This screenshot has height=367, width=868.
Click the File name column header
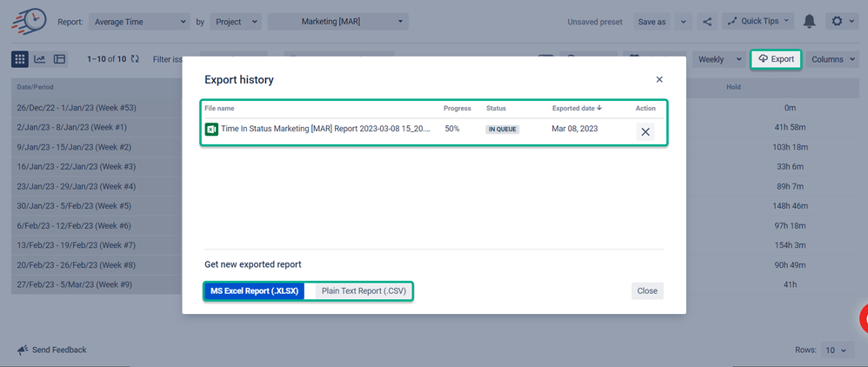click(219, 109)
